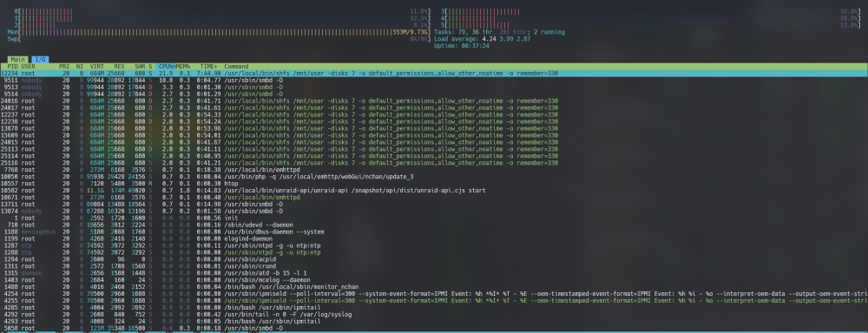Select the monitor_nchan bash process row

click(x=434, y=288)
